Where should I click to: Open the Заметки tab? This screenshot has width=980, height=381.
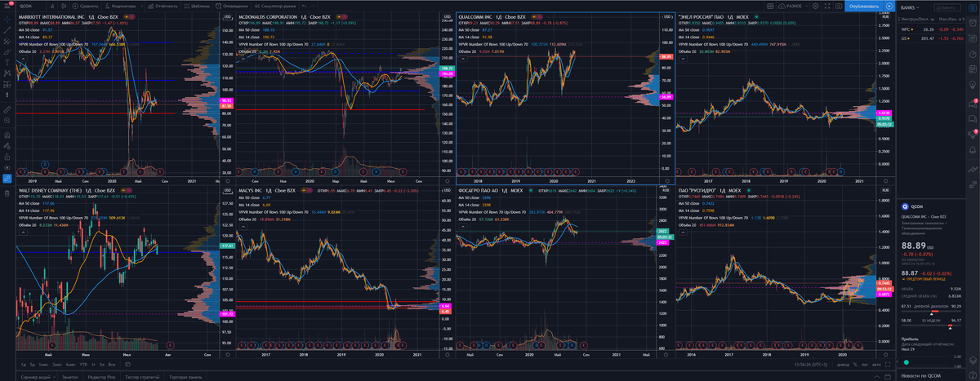click(x=70, y=377)
